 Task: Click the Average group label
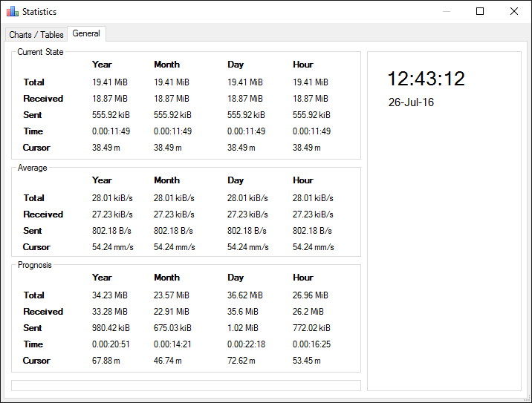[32, 168]
